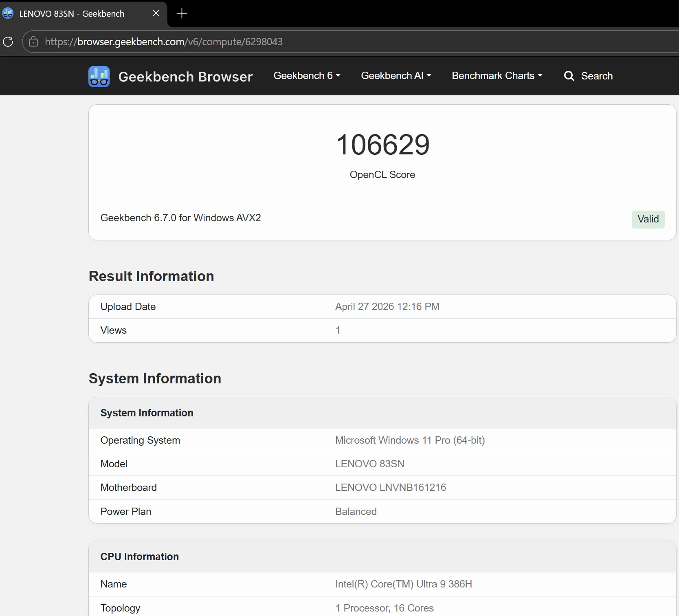This screenshot has height=616, width=679.
Task: Close the LENOVO 83SN Geekbench tab
Action: [x=156, y=13]
